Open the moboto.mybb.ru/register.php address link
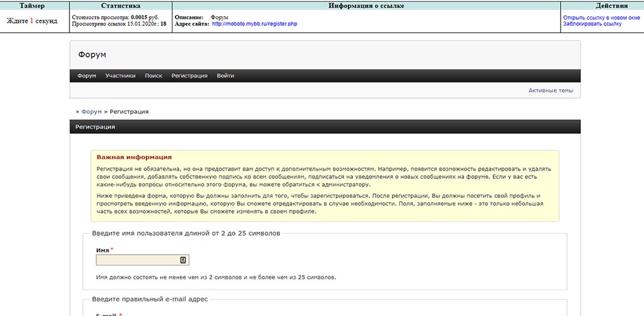This screenshot has width=644, height=316. pos(254,24)
